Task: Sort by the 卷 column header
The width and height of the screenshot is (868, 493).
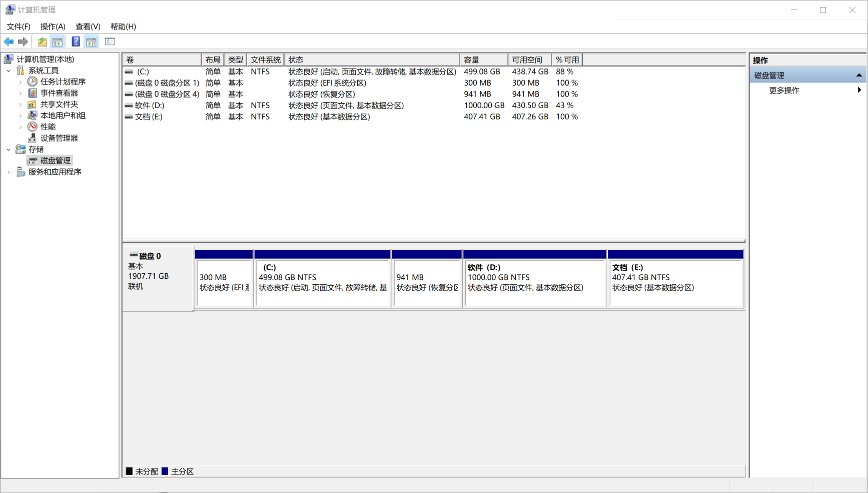Action: click(x=162, y=60)
